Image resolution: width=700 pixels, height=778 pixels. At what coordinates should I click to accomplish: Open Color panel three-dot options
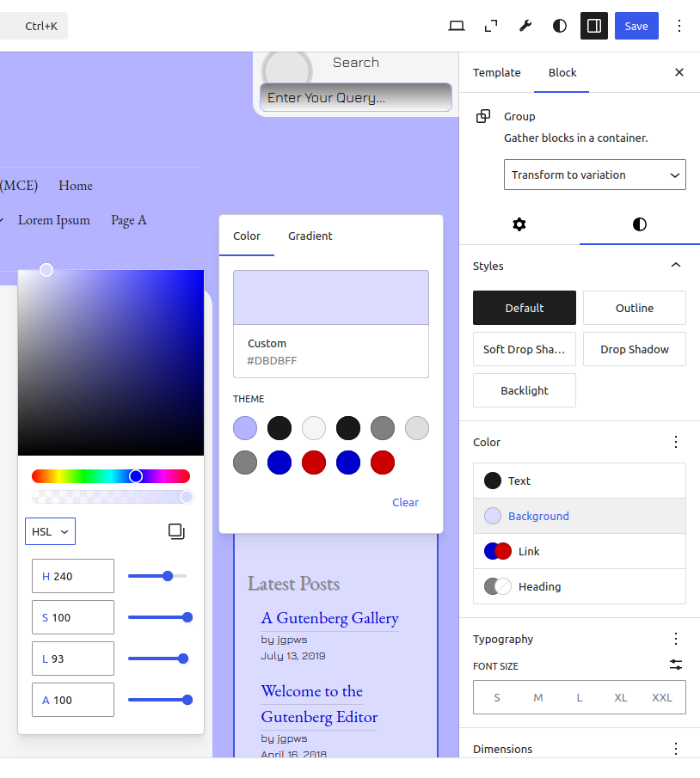[x=676, y=442]
